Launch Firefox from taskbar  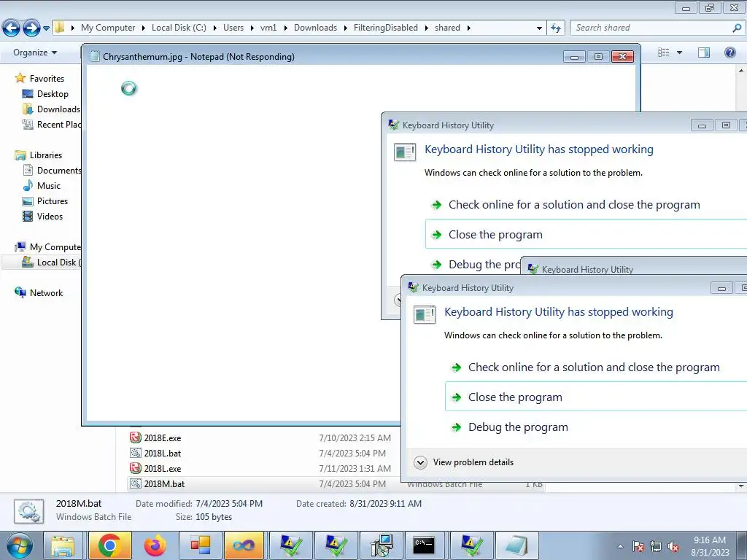click(155, 545)
